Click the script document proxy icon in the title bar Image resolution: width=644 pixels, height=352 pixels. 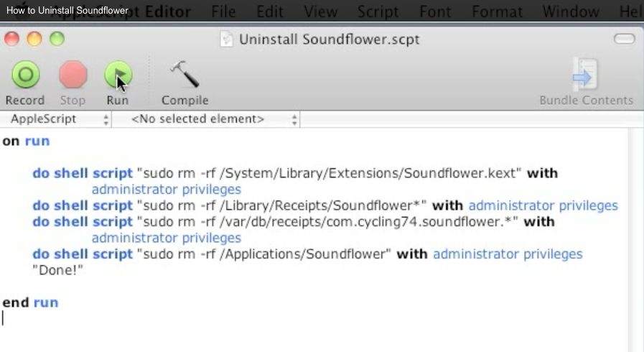click(x=226, y=40)
